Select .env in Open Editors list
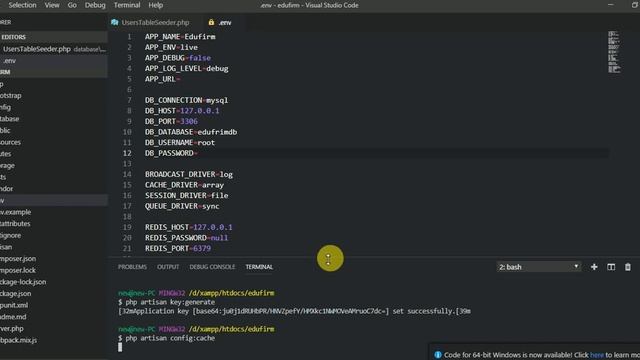The image size is (640, 360). point(53,60)
